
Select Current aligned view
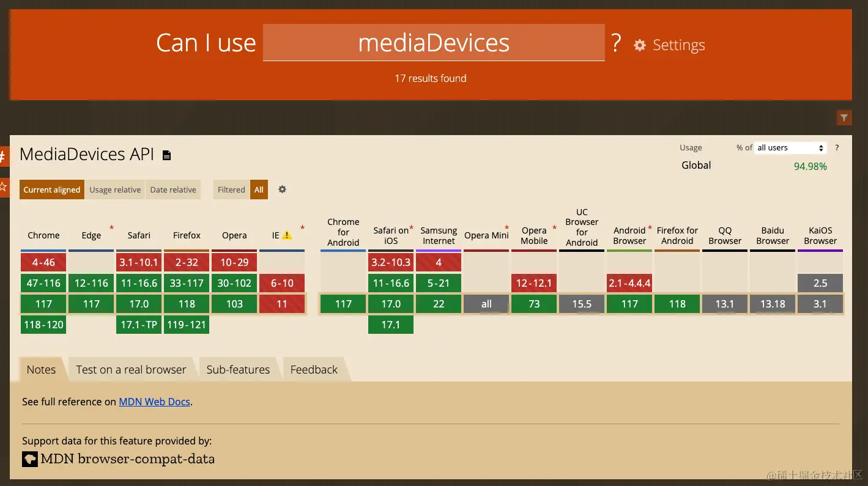click(x=52, y=190)
